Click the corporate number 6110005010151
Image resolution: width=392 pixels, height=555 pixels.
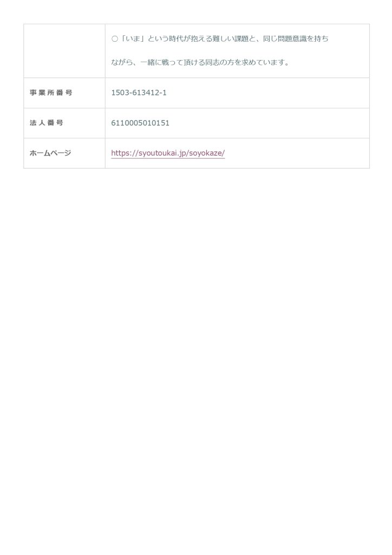pyautogui.click(x=140, y=123)
